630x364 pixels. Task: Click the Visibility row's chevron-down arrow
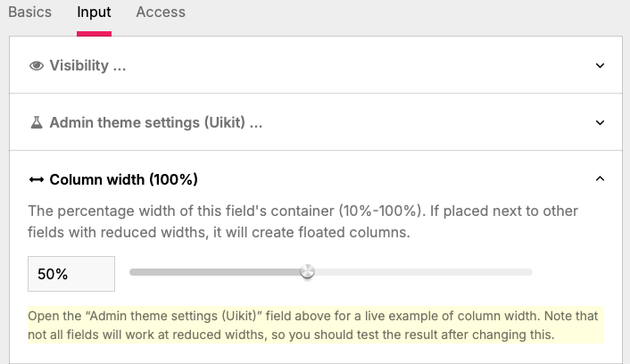(x=600, y=65)
